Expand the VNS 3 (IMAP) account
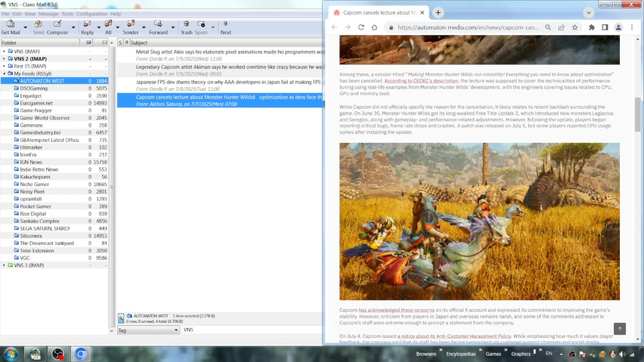This screenshot has width=644, height=362. 4,265
